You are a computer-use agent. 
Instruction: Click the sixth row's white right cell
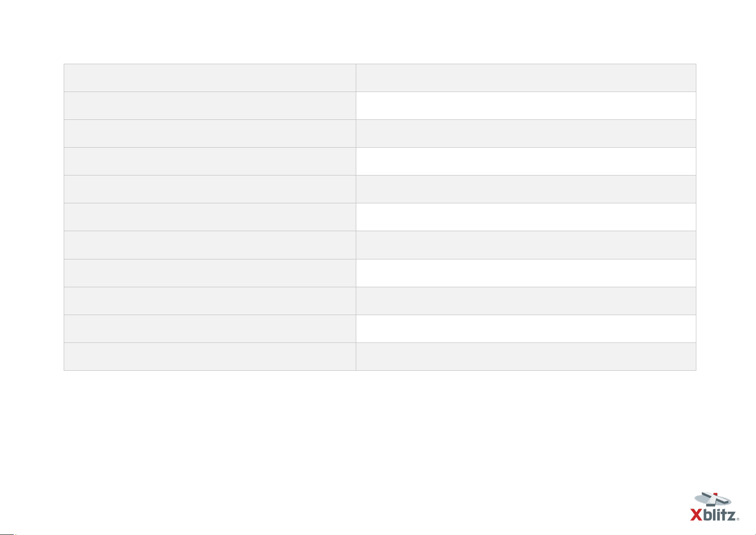click(x=526, y=217)
